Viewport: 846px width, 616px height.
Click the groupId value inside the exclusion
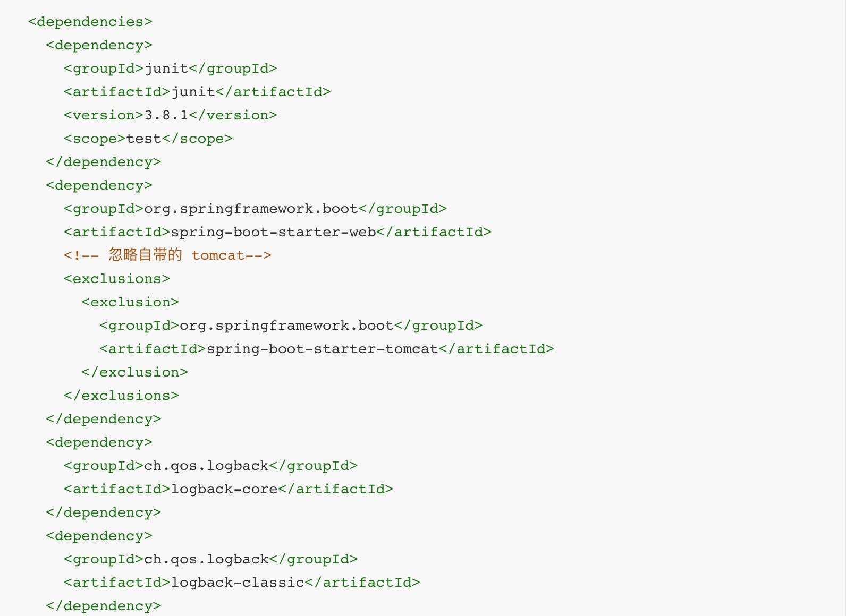pos(286,326)
